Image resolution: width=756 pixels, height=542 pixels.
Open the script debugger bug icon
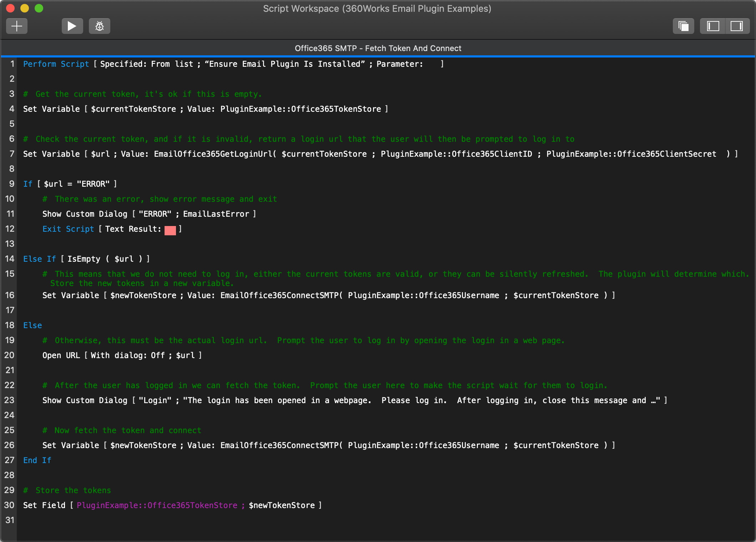(100, 26)
